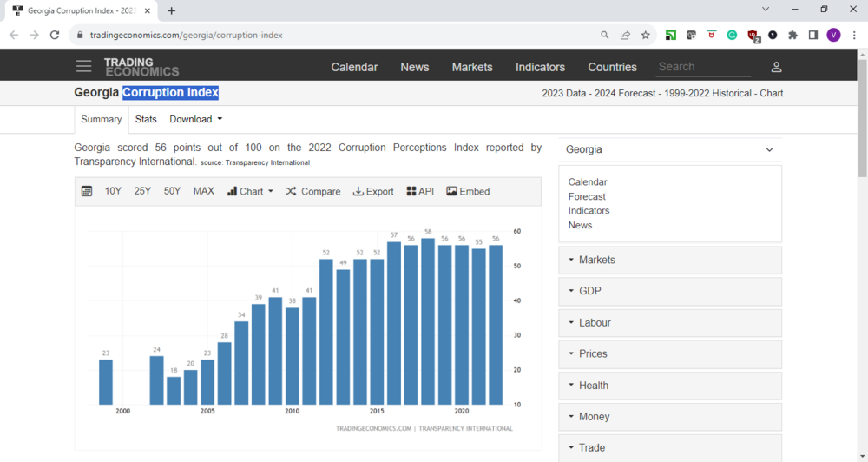Click Compare indicators button
This screenshot has height=462, width=868.
[x=312, y=191]
